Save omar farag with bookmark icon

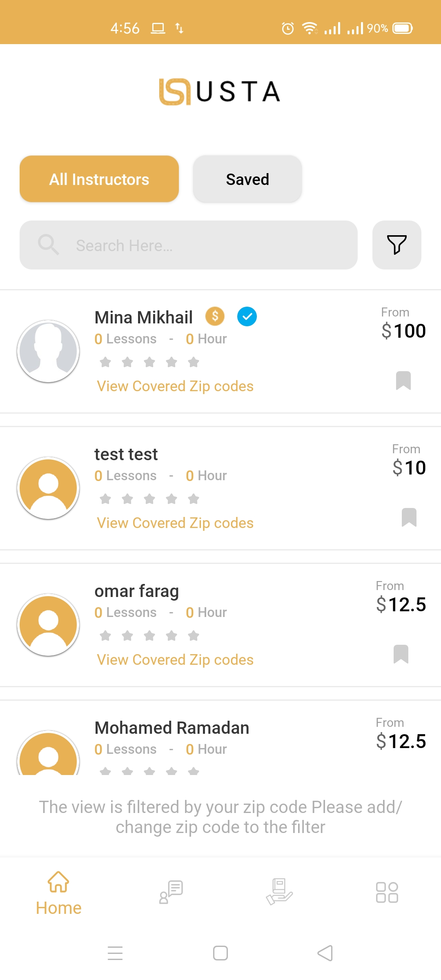401,654
